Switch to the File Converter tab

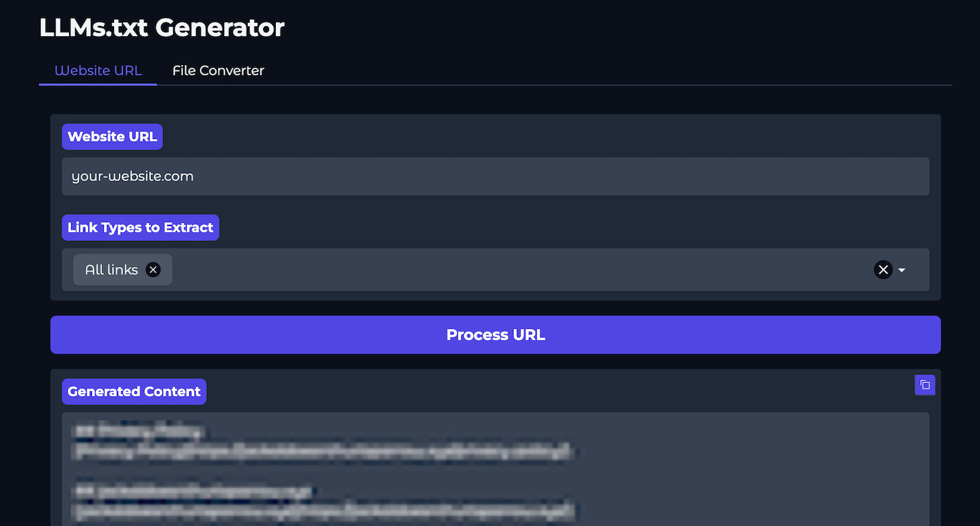point(218,70)
